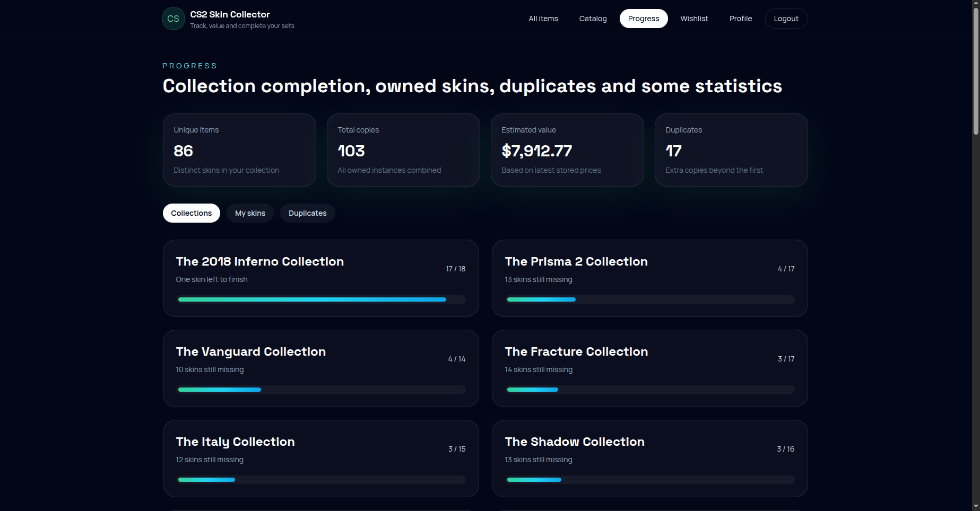Open The 2018 Inferno Collection card

(320, 278)
